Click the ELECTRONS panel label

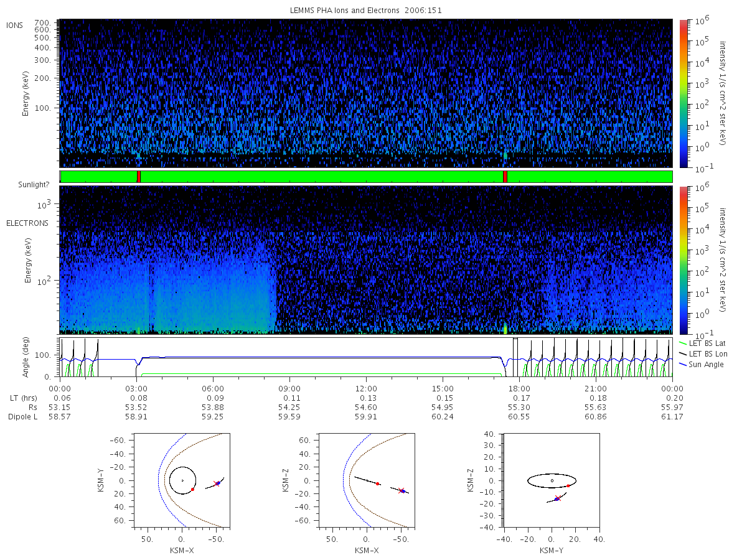(x=27, y=223)
